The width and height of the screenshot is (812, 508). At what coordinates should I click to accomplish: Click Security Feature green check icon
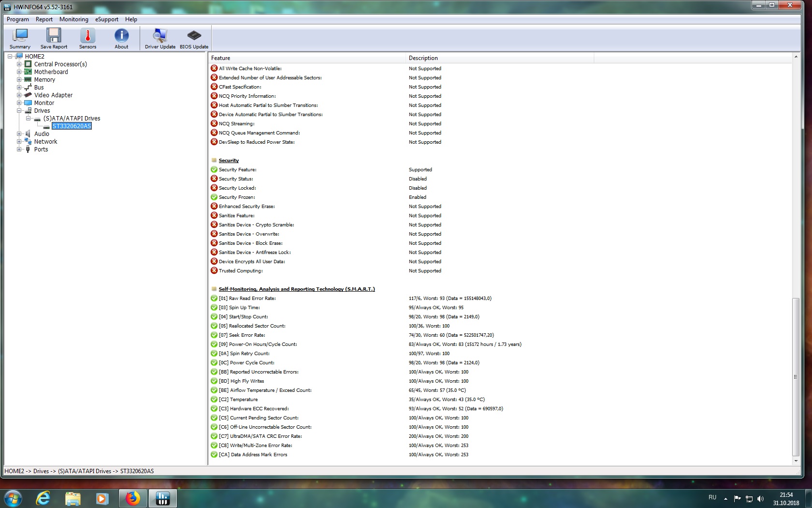point(214,169)
